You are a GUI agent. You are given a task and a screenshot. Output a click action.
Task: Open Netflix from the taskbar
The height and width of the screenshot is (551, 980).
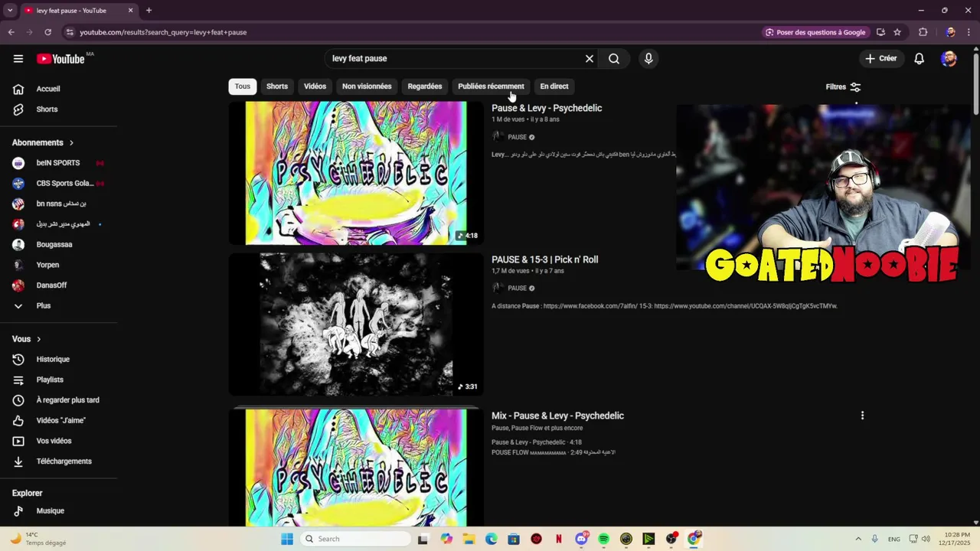[x=559, y=539]
